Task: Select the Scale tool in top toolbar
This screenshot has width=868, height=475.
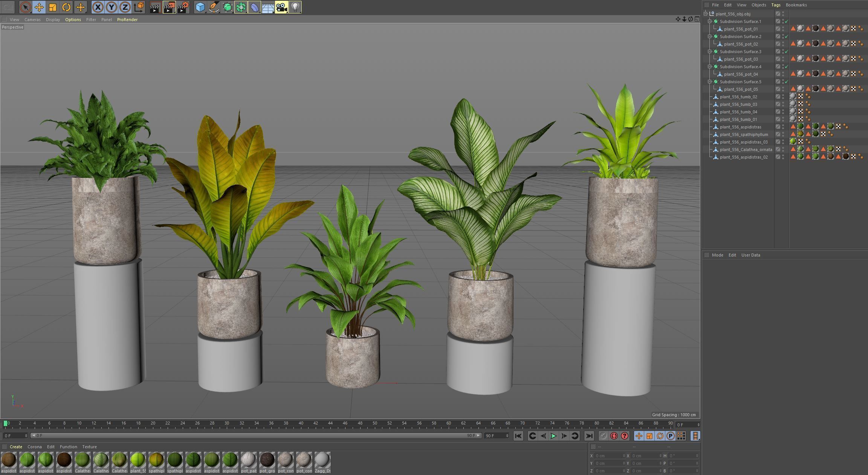Action: point(53,7)
